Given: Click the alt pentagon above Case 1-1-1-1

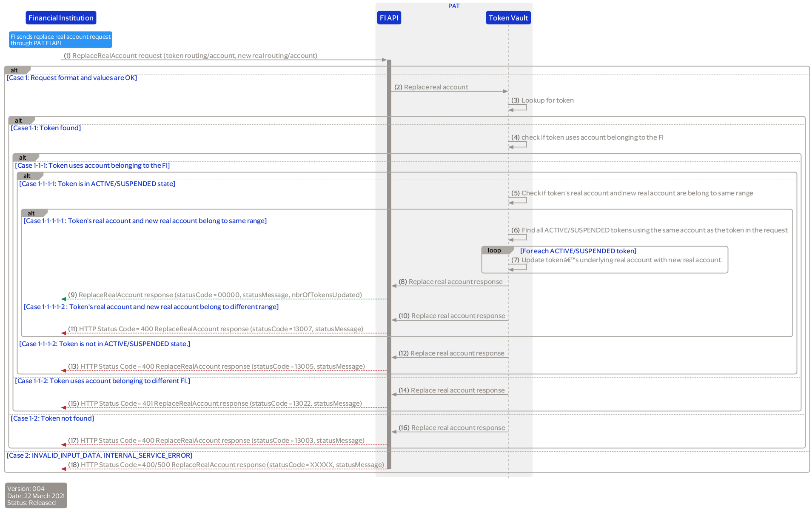Looking at the screenshot, I should click(27, 175).
